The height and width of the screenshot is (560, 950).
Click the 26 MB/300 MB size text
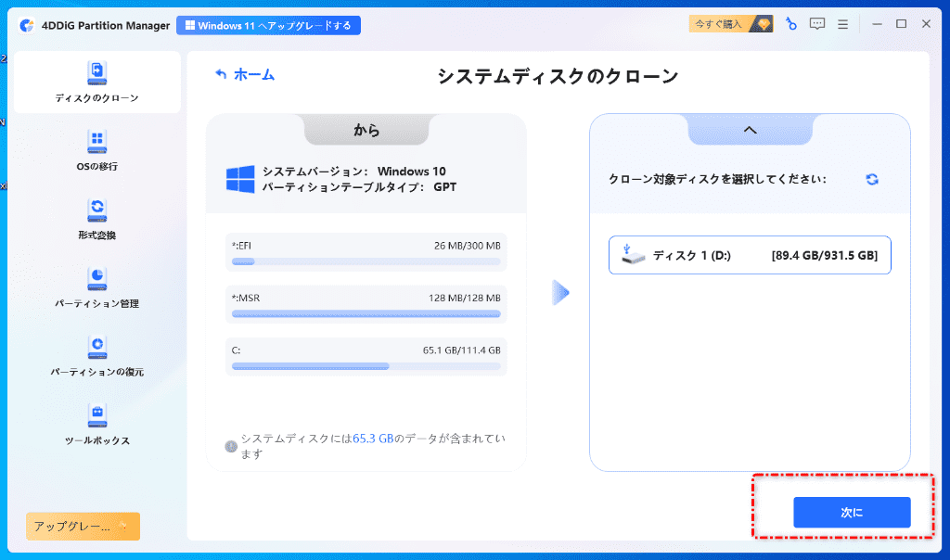pyautogui.click(x=468, y=246)
